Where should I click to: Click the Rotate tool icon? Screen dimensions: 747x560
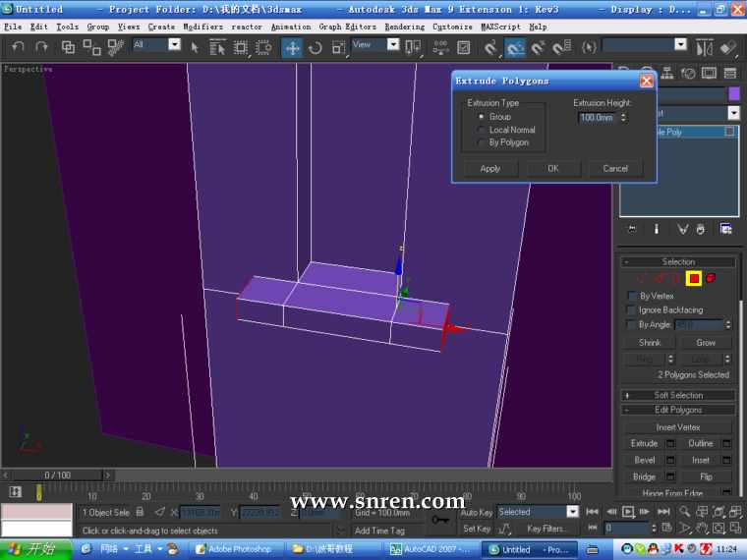coord(316,47)
